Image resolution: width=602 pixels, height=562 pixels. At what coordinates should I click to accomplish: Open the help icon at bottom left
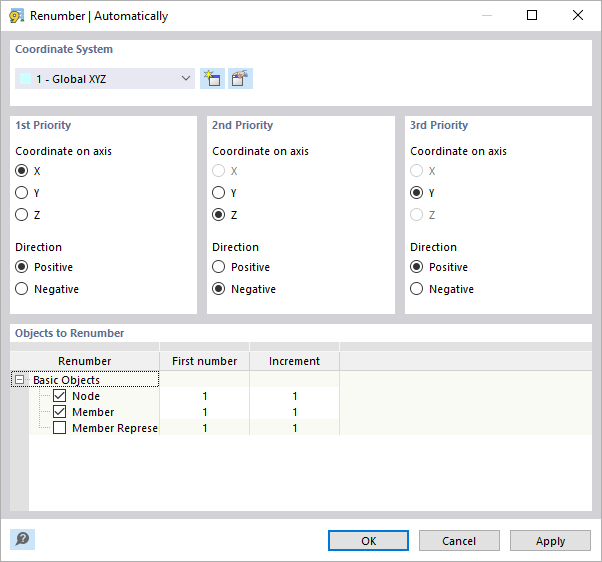[22, 539]
